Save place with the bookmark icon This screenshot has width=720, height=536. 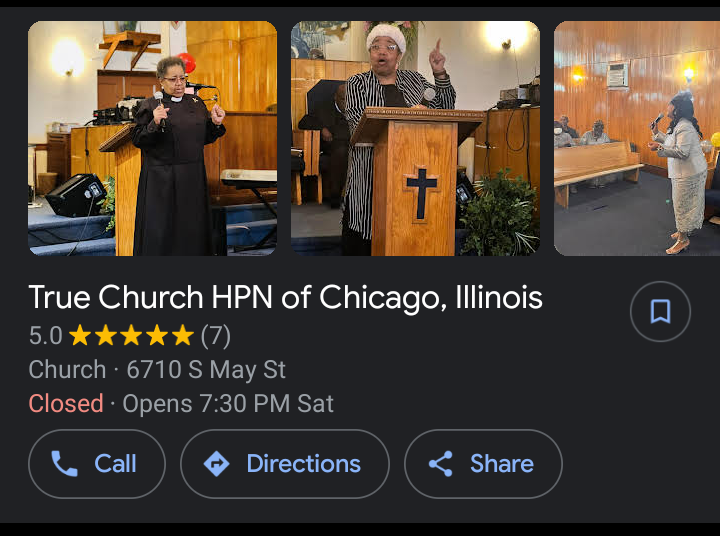click(660, 311)
